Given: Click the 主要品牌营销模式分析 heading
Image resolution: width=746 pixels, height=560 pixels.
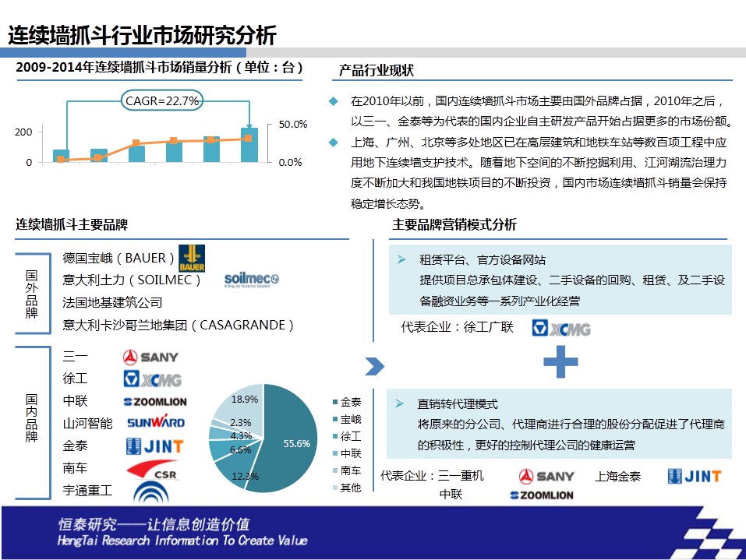Looking at the screenshot, I should pyautogui.click(x=454, y=224).
